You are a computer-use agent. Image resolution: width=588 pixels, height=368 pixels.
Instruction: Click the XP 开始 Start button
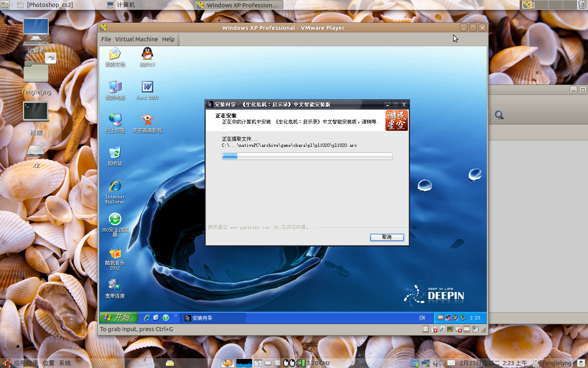[x=118, y=317]
